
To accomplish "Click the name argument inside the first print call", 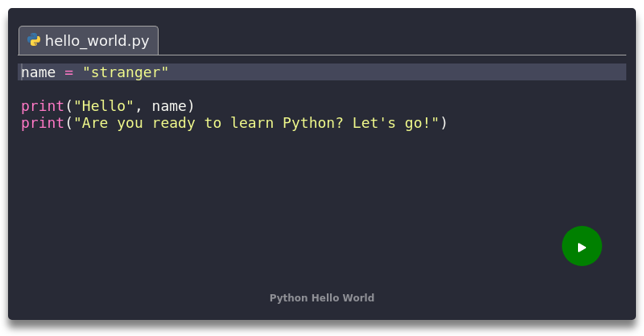I will [169, 106].
